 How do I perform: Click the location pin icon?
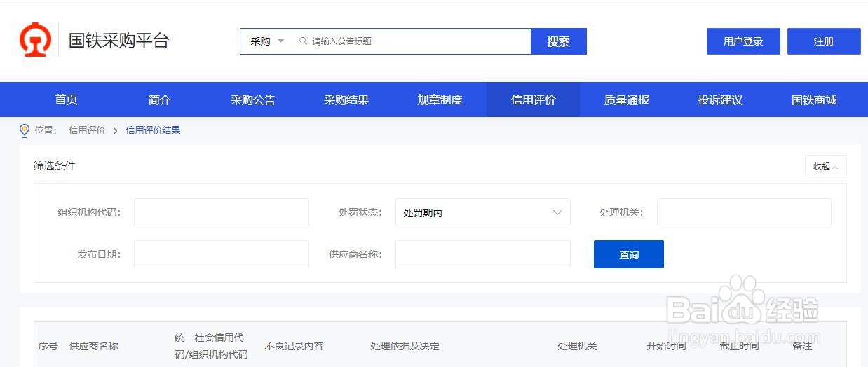(x=25, y=130)
